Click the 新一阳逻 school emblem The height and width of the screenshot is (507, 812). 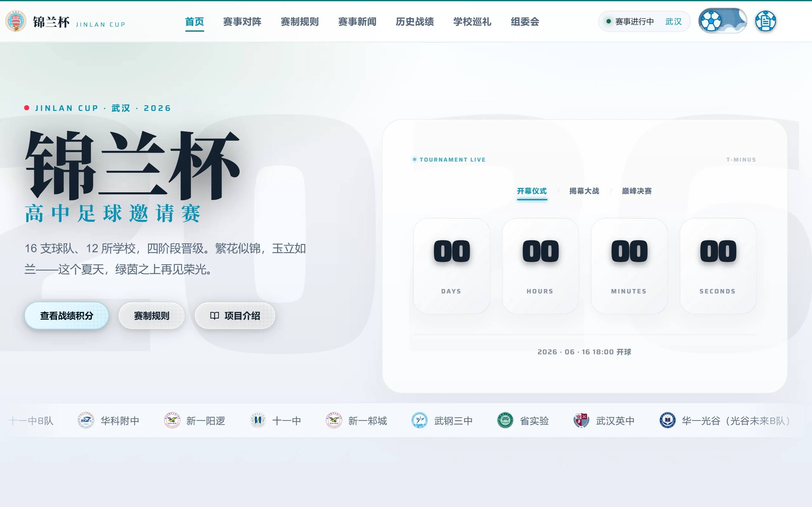tap(172, 420)
